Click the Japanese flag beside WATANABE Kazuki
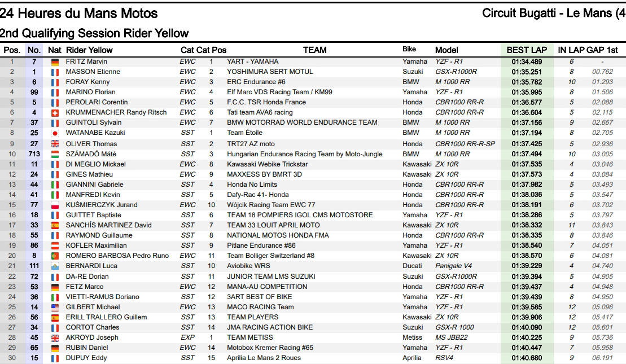626x364 pixels. point(55,133)
